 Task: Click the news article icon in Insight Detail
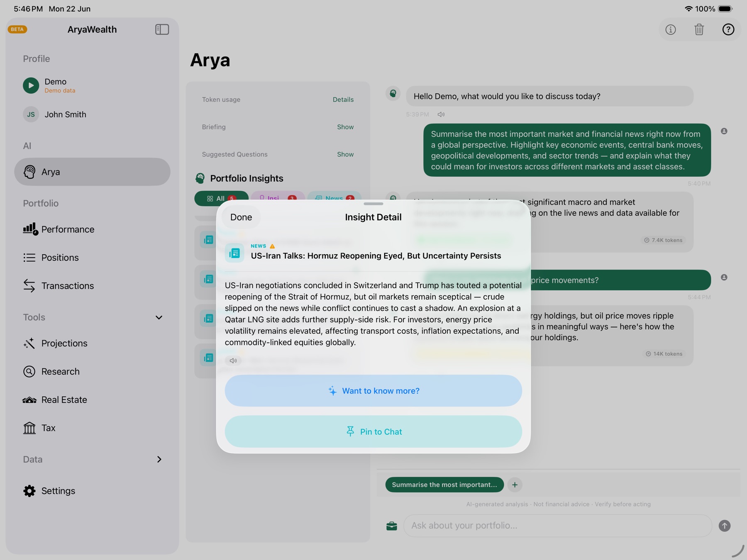coord(234,253)
